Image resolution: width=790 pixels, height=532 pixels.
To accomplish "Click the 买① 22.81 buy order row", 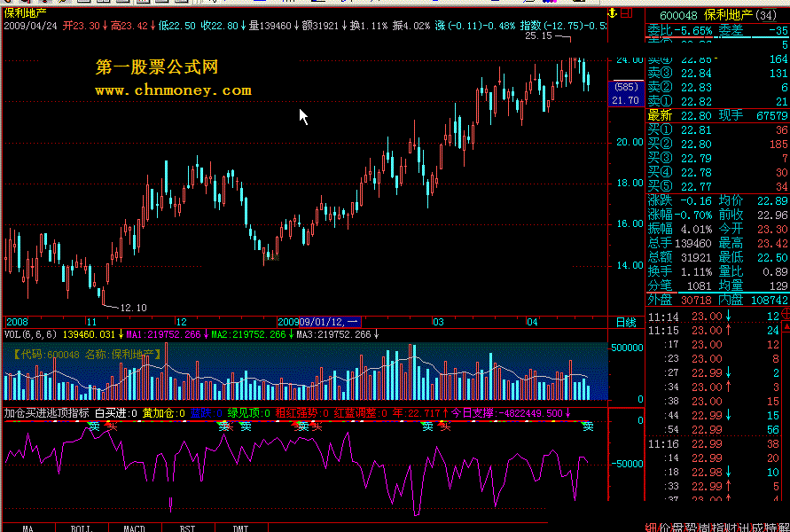I will 718,130.
